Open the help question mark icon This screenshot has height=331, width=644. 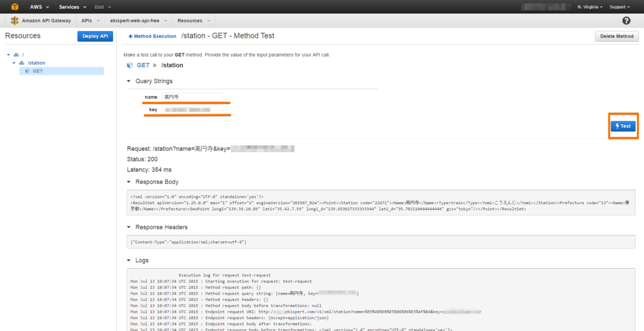pos(626,21)
